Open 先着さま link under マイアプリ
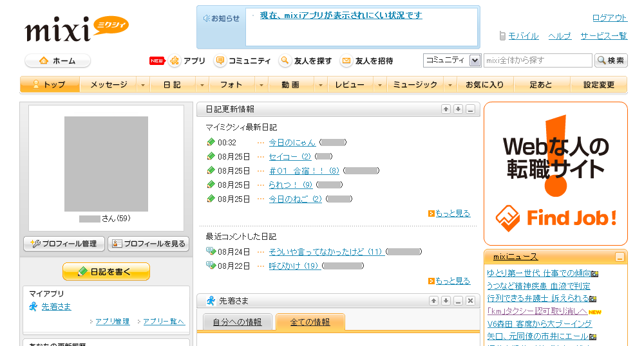This screenshot has width=644, height=346. (56, 307)
